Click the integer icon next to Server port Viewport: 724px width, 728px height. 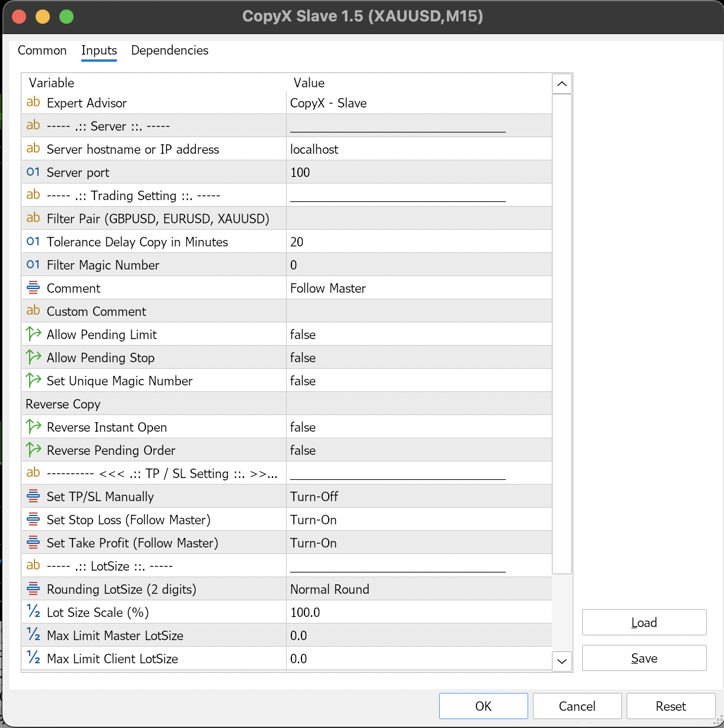(x=33, y=172)
